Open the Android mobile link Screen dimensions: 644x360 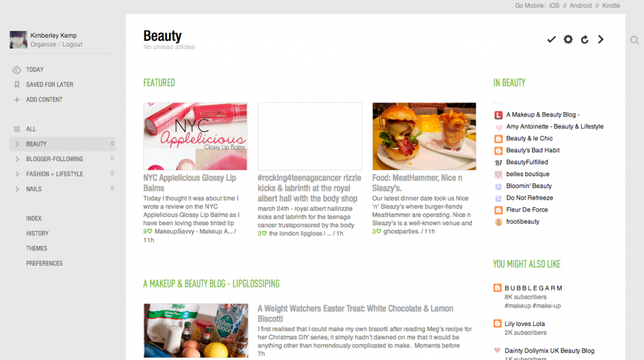tap(580, 6)
